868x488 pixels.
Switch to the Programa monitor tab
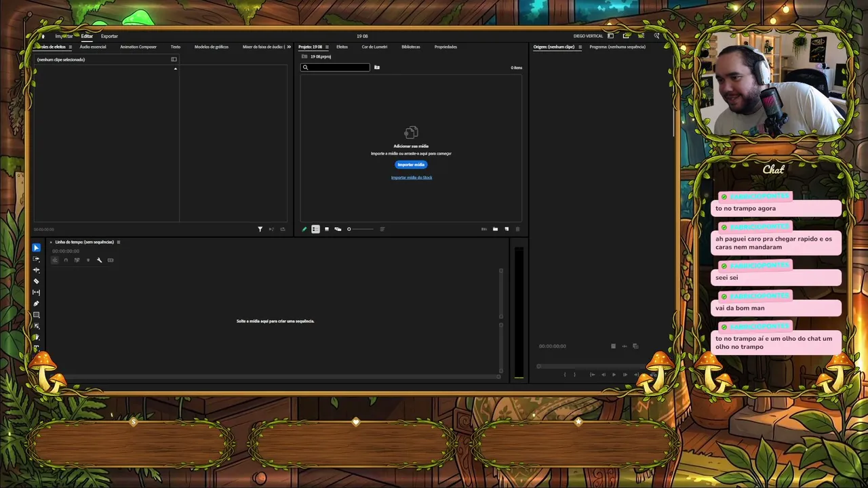(617, 47)
